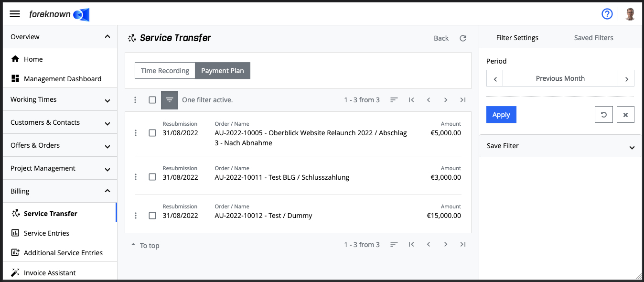Jump to last page in the top pager
Viewport: 644px width, 282px height.
(x=462, y=100)
